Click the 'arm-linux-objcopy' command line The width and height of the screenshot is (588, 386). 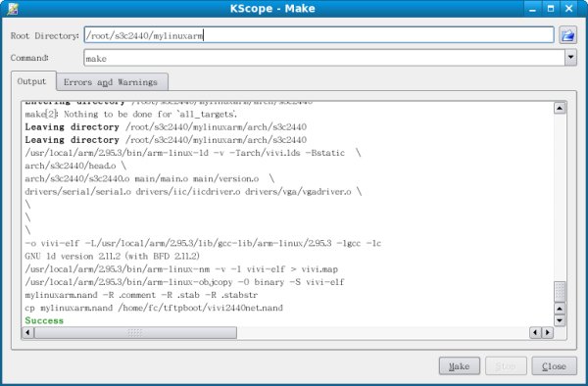[x=184, y=282]
